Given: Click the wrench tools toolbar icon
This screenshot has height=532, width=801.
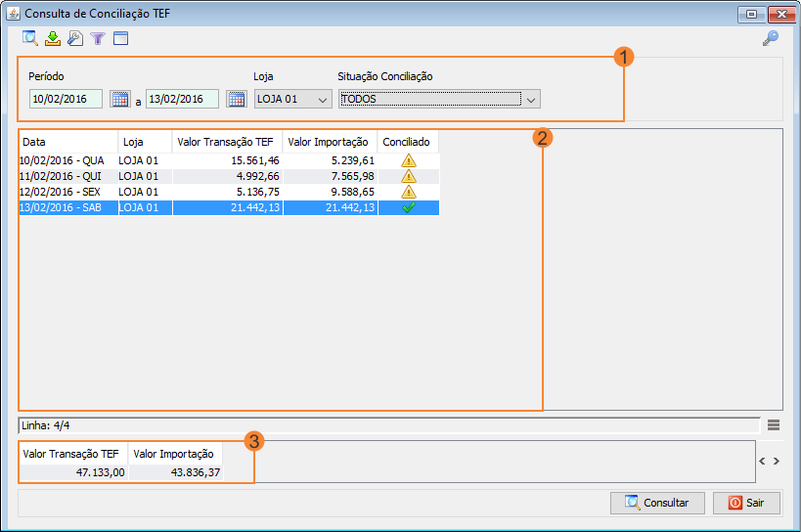Looking at the screenshot, I should click(75, 38).
